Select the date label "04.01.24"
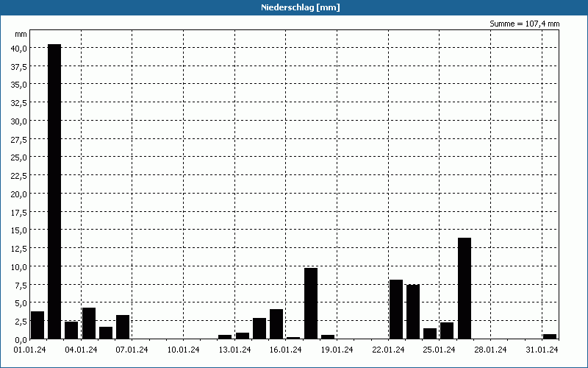 pyautogui.click(x=81, y=350)
